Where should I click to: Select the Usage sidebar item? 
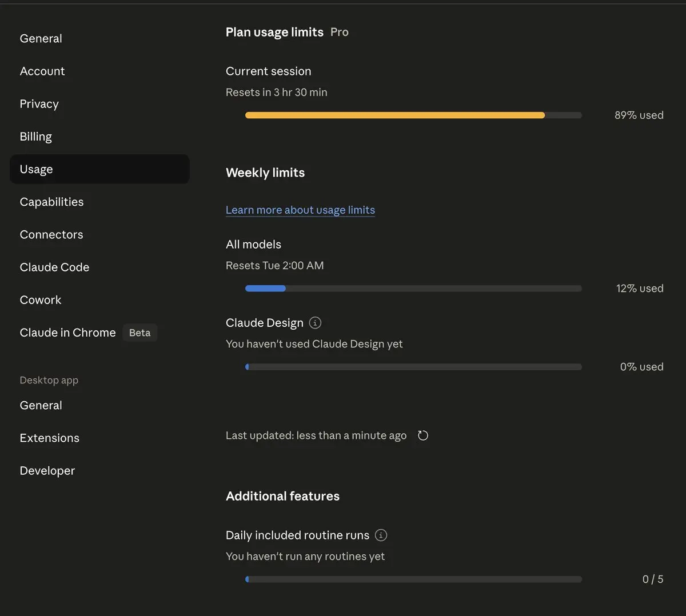coord(99,169)
